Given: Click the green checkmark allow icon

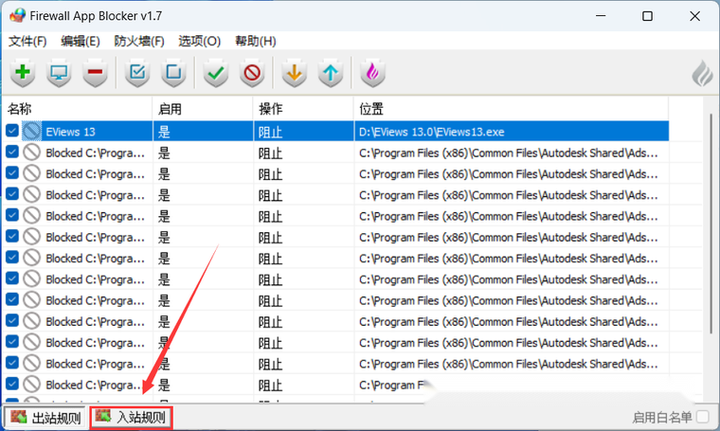Looking at the screenshot, I should [215, 73].
